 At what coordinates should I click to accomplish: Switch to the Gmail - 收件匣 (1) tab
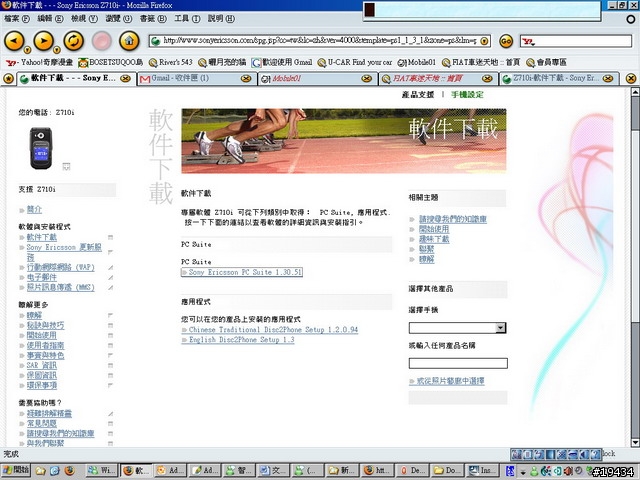(x=190, y=78)
